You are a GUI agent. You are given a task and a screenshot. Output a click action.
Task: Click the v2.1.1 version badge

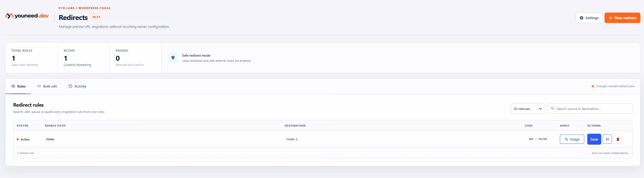point(96,17)
